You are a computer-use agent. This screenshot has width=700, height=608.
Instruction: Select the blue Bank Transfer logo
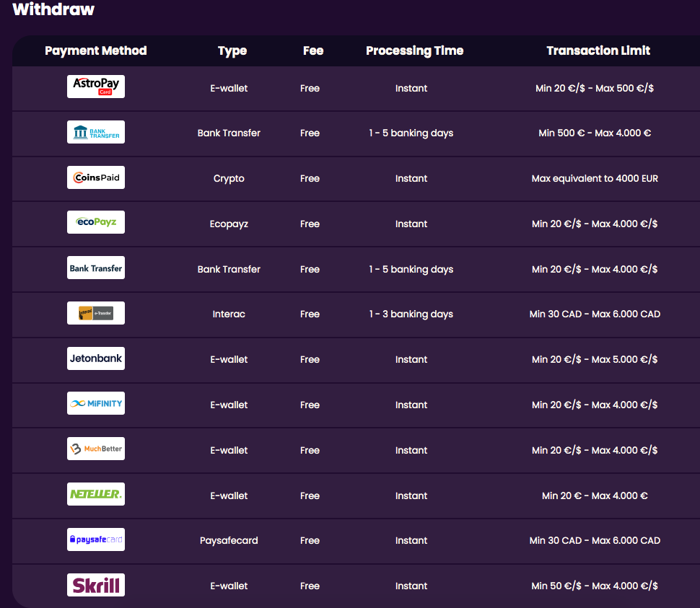[x=96, y=132]
